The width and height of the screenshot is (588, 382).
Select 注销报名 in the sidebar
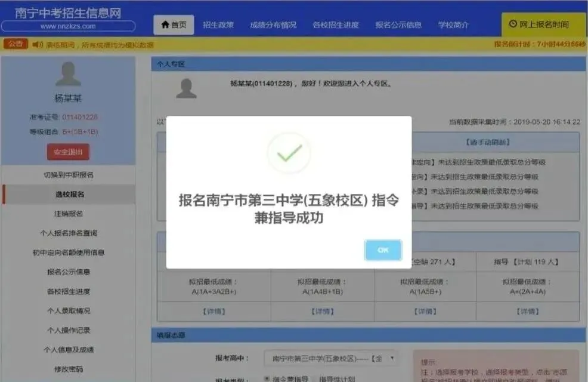click(68, 214)
